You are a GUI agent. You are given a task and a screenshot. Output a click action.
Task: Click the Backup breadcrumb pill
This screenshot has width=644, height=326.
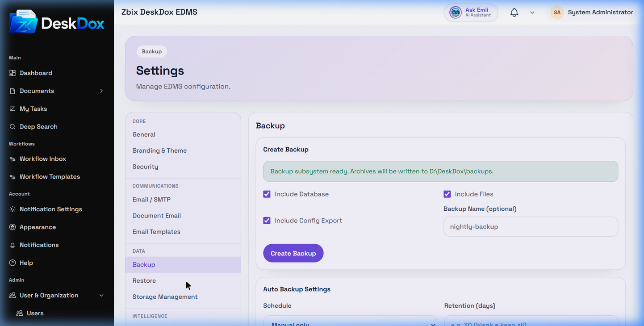(152, 51)
